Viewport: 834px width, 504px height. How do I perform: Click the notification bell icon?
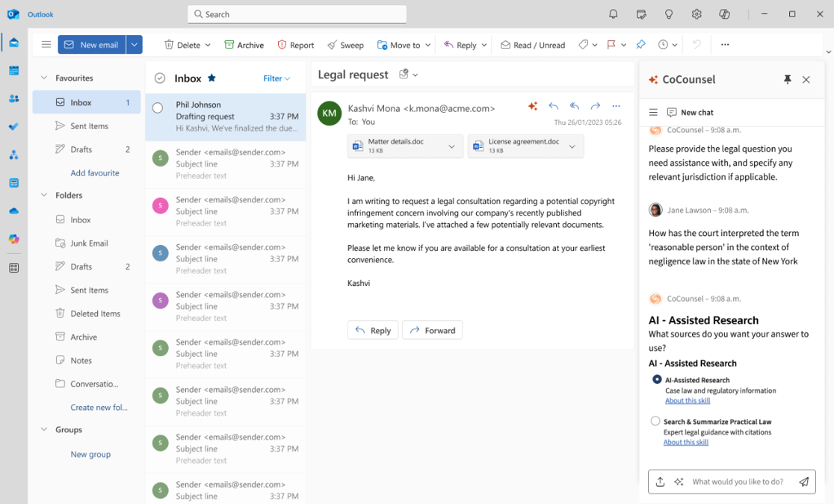tap(613, 14)
